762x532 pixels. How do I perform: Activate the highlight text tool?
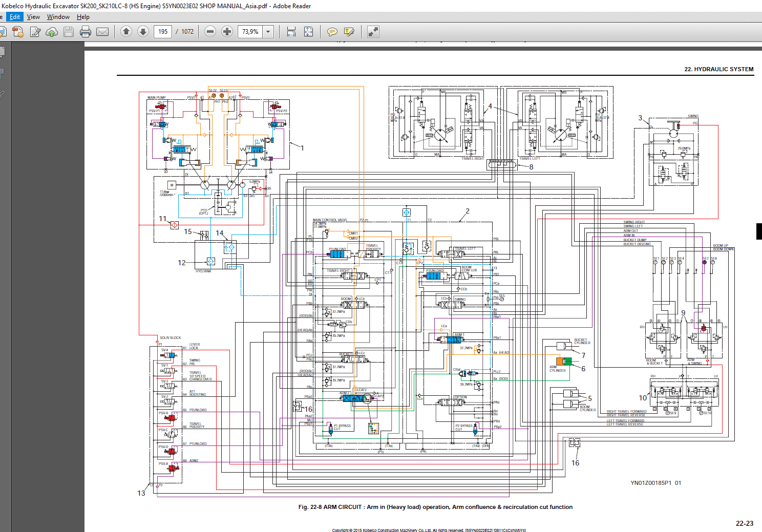(x=349, y=32)
